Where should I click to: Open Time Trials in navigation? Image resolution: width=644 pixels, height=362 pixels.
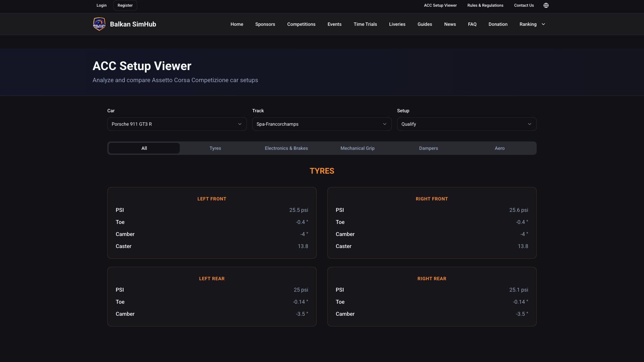coord(365,24)
